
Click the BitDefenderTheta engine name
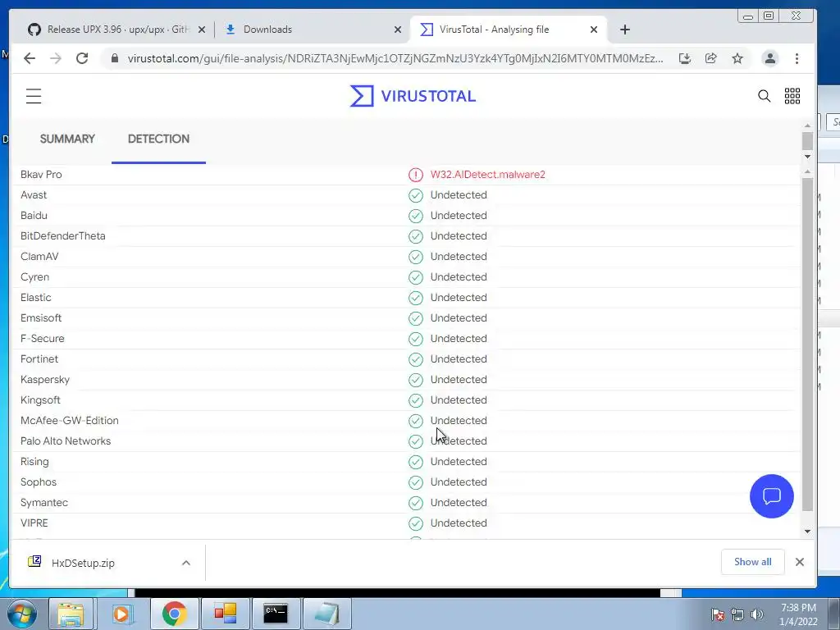(62, 236)
